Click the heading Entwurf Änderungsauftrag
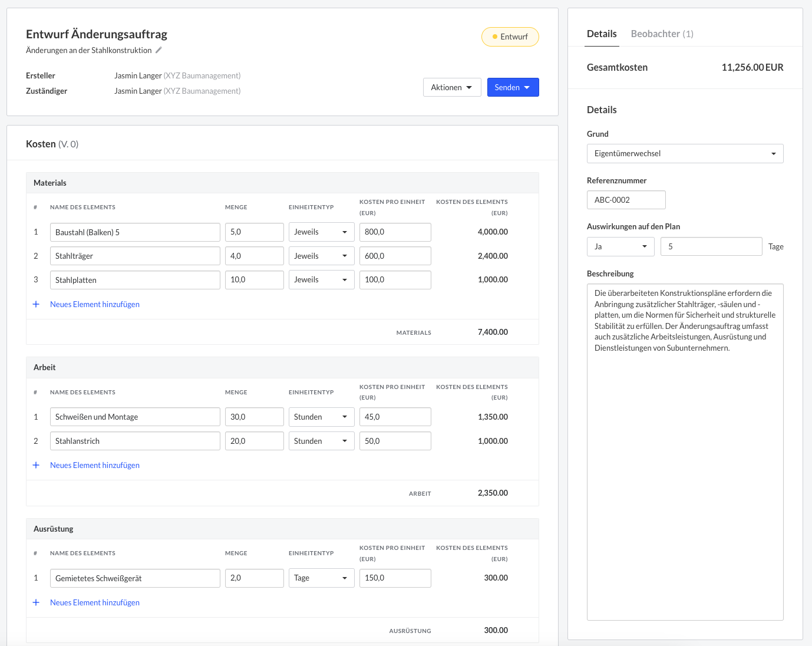Viewport: 812px width, 646px height. tap(97, 34)
